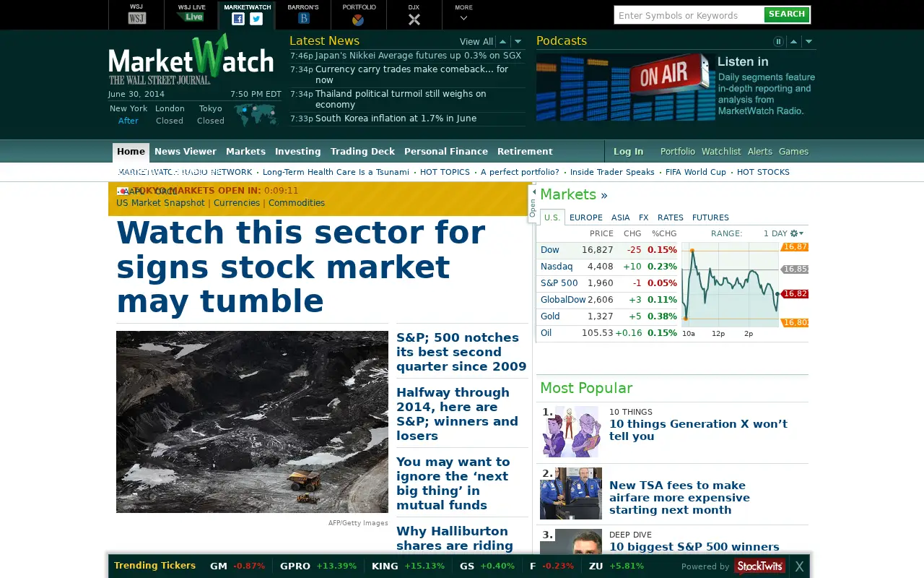
Task: Switch to the ASIA markets tab
Action: (x=620, y=217)
